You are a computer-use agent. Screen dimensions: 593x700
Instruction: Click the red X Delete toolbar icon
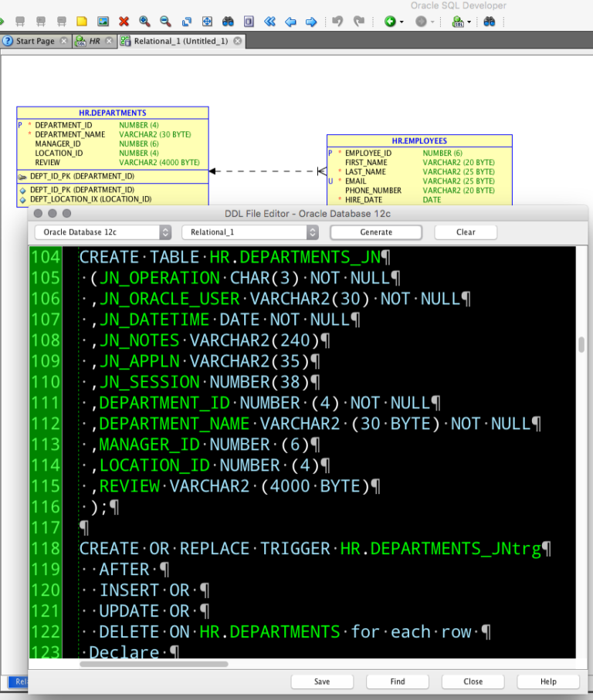124,21
